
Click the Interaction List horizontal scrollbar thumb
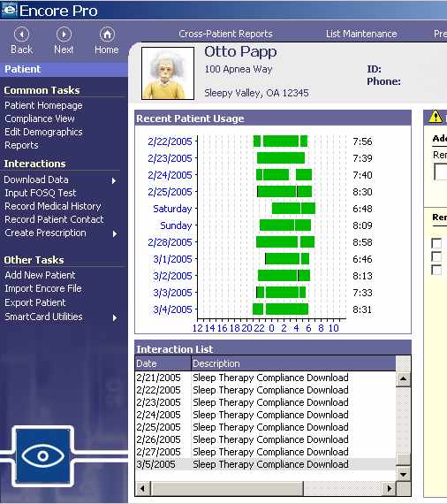click(x=227, y=489)
